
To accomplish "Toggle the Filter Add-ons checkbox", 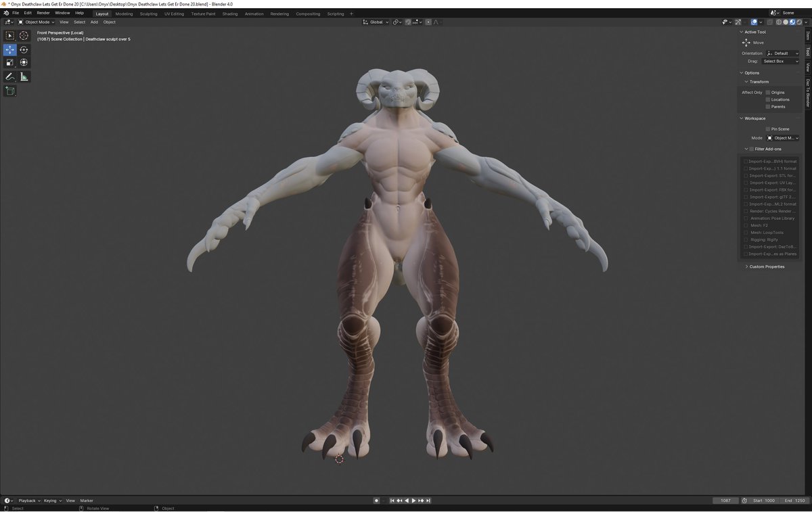I will point(751,149).
